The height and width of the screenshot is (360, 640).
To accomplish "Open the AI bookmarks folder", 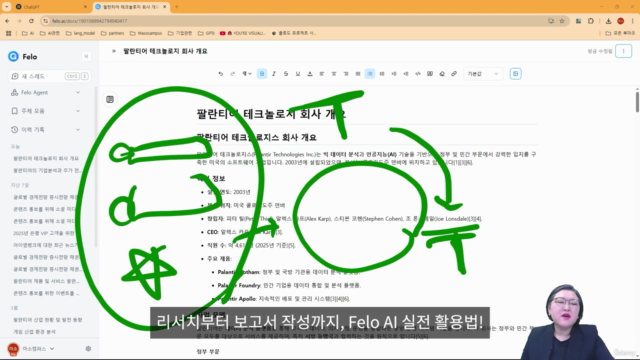I will 28,33.
